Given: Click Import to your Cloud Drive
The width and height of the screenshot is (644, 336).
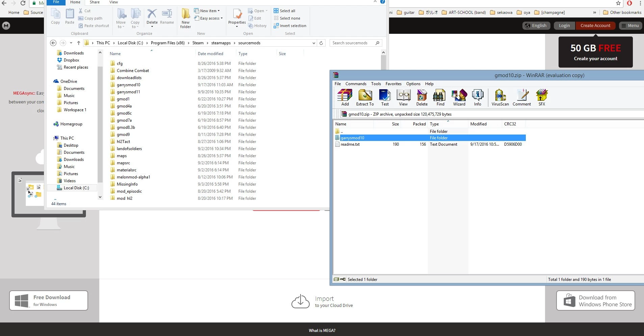Looking at the screenshot, I should (x=322, y=302).
